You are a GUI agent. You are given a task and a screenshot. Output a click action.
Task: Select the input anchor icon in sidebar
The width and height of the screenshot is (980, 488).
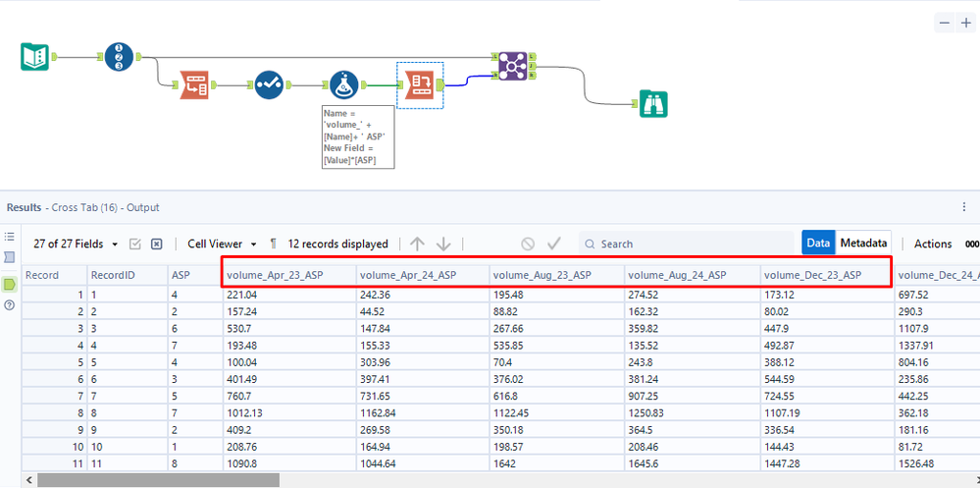[x=10, y=257]
